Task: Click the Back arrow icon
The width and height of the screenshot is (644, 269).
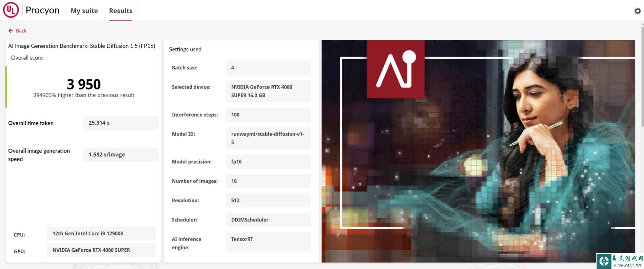Action: (x=11, y=31)
